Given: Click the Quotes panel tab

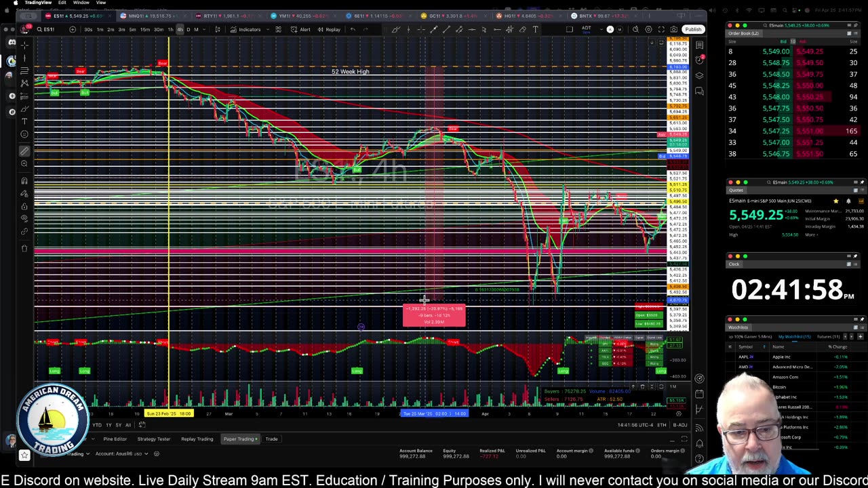Looking at the screenshot, I should 736,190.
